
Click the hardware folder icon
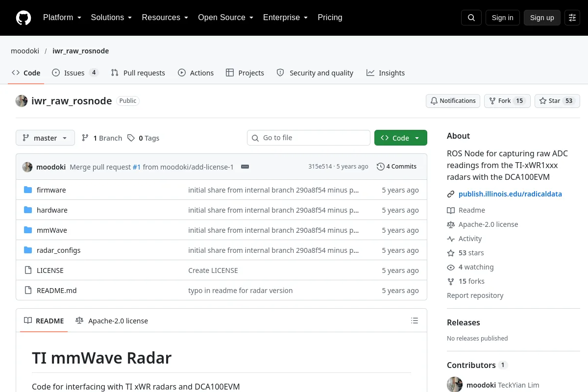click(28, 210)
